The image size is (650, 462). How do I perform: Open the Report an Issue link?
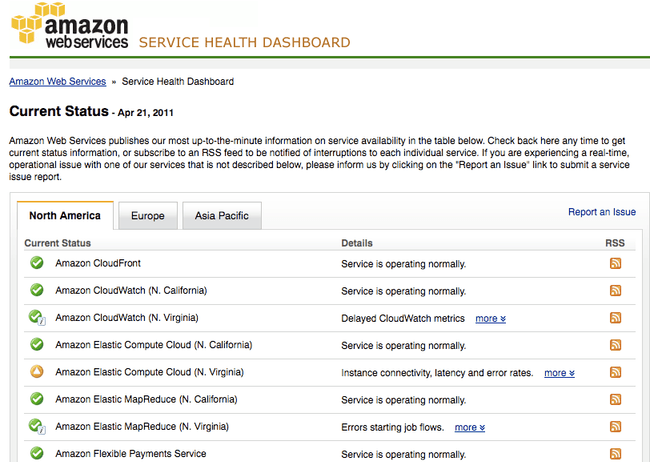tap(602, 212)
